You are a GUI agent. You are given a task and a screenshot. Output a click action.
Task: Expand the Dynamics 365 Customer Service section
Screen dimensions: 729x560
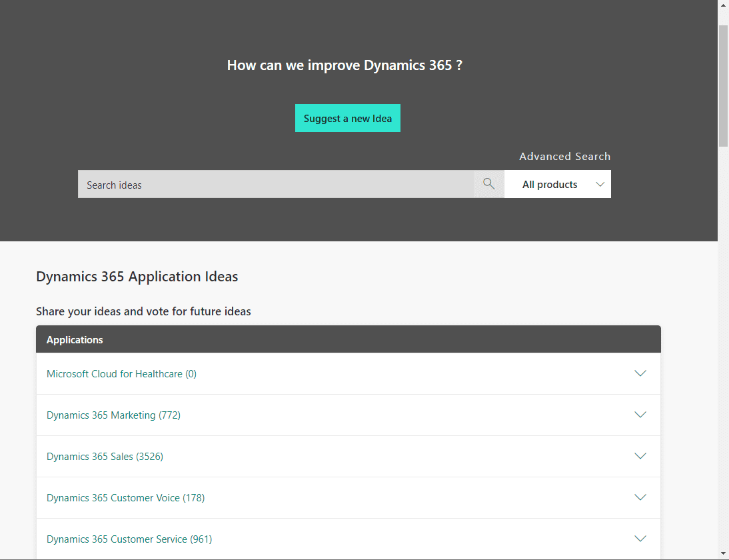[x=640, y=538]
